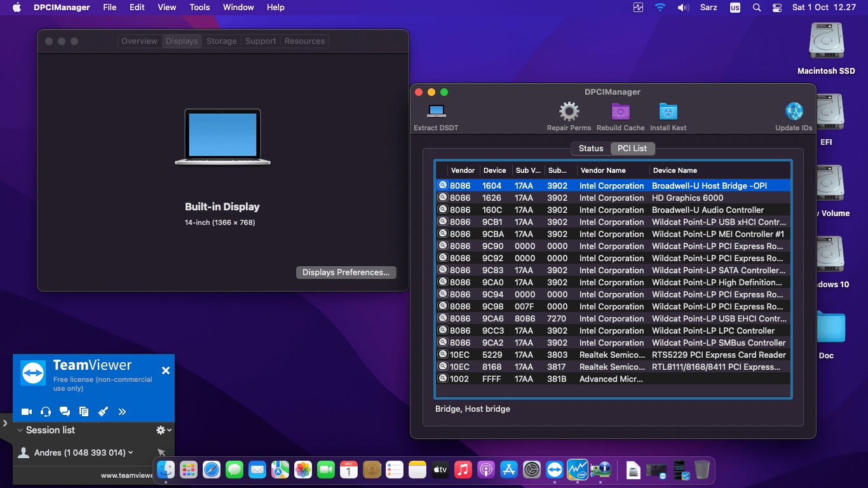This screenshot has width=868, height=488.
Task: Open the Trash in the dock
Action: (x=702, y=470)
